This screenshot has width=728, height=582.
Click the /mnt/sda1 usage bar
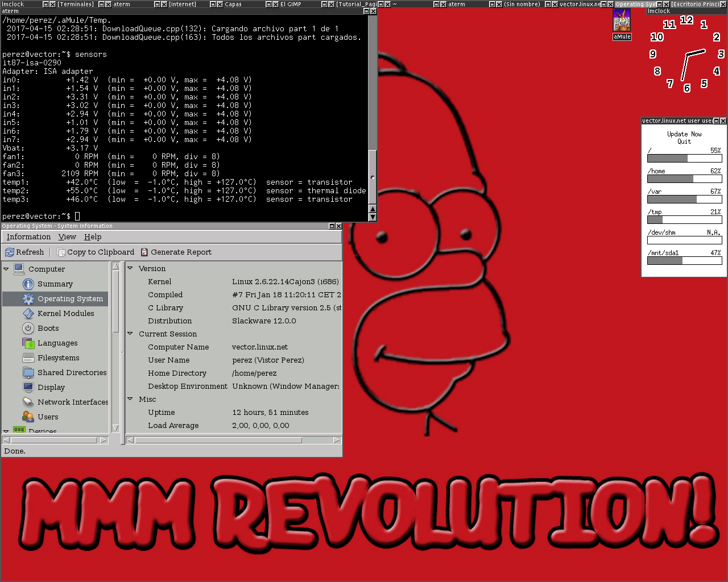[x=684, y=261]
